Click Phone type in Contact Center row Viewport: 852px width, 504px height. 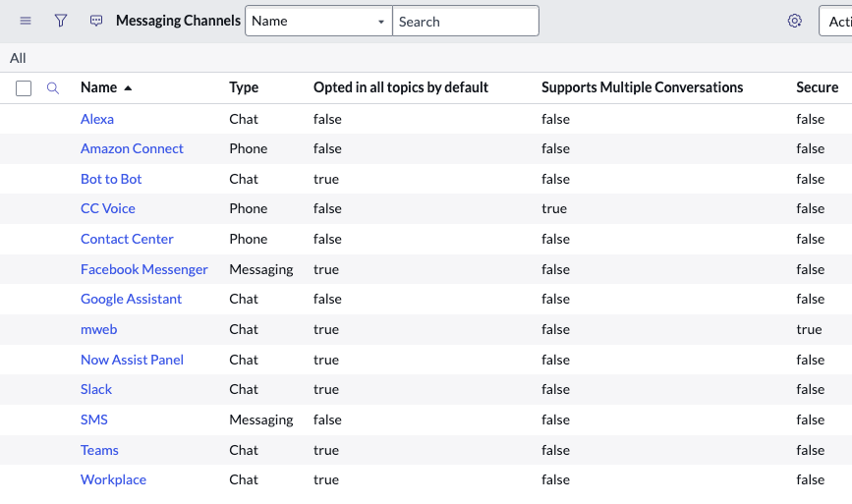click(x=249, y=239)
